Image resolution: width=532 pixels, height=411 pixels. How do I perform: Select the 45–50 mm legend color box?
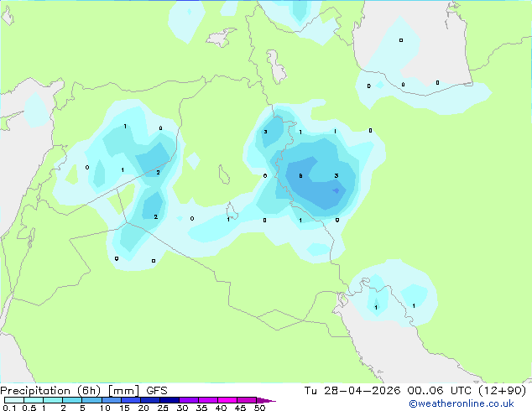(247, 400)
